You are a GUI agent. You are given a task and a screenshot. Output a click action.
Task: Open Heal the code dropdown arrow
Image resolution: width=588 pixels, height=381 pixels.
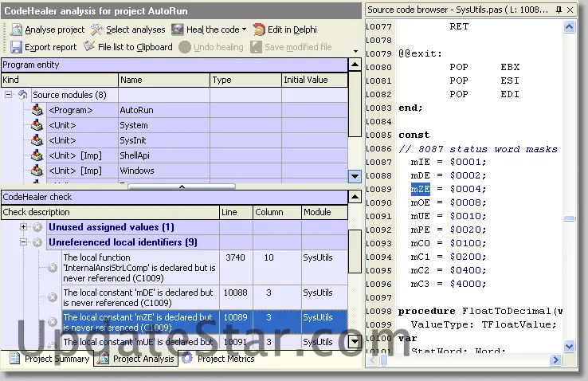[x=244, y=29]
